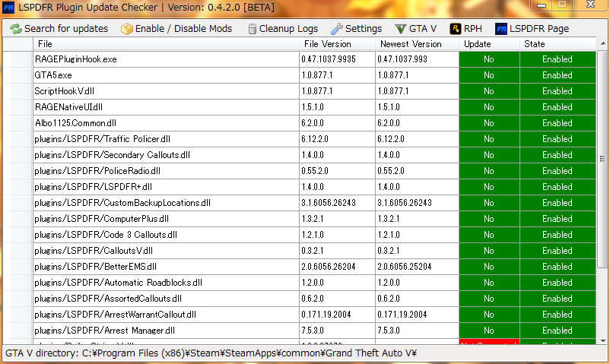The image size is (610, 364).
Task: Select Traffic Policer.dll plugin row
Action: point(299,139)
